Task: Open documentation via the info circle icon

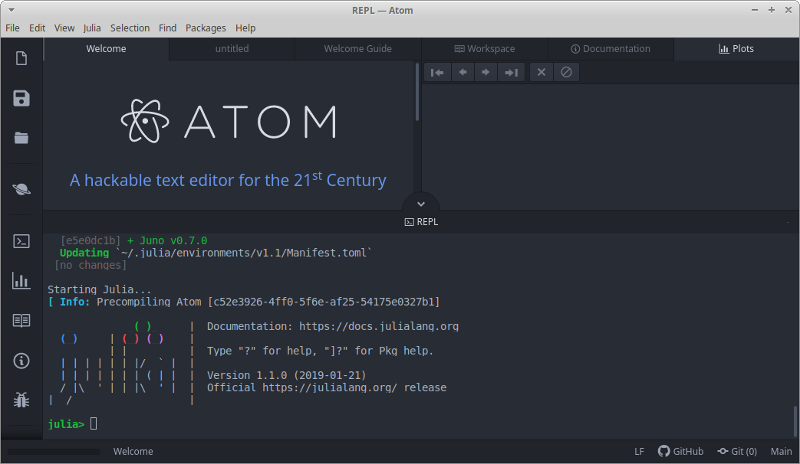Action: (x=21, y=361)
